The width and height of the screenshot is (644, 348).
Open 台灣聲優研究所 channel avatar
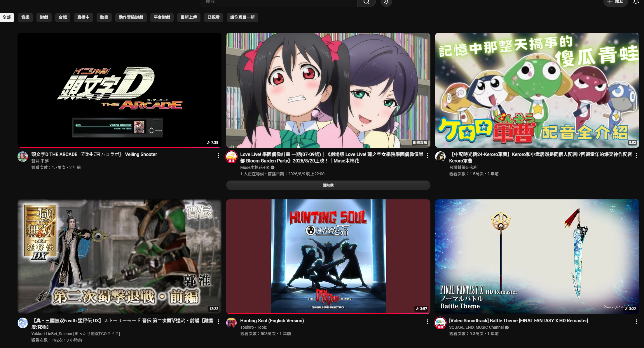[x=440, y=157]
